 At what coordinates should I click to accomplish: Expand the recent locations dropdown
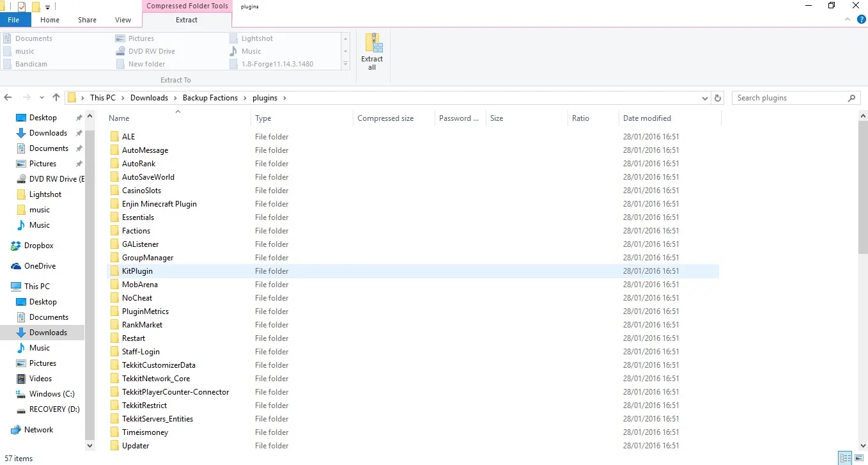(42, 98)
